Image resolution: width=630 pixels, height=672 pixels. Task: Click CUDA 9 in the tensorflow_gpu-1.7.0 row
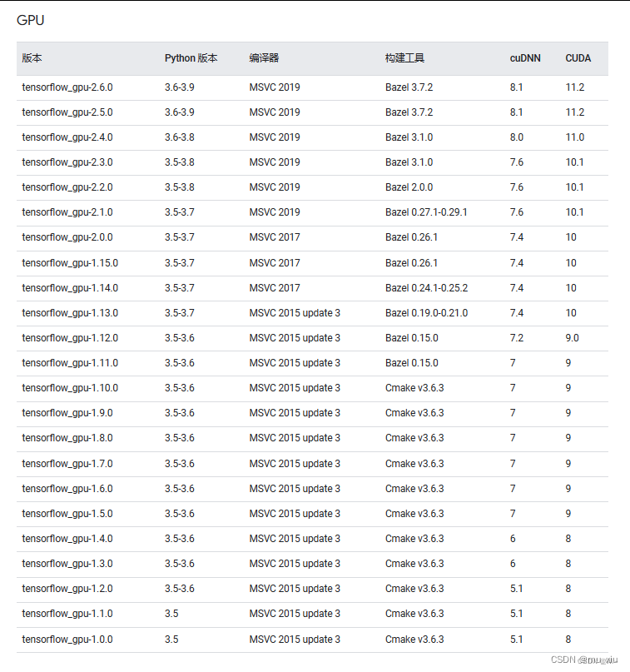pyautogui.click(x=568, y=464)
